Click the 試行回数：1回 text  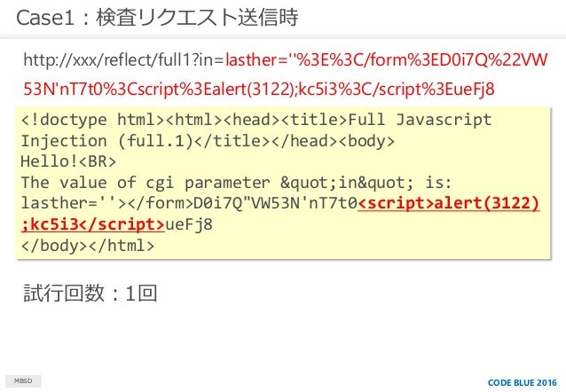[x=90, y=293]
